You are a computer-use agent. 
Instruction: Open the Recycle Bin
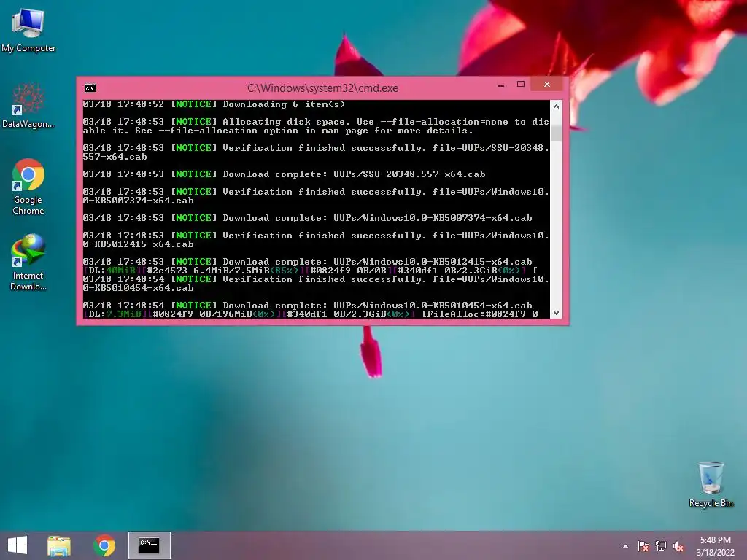click(x=711, y=484)
